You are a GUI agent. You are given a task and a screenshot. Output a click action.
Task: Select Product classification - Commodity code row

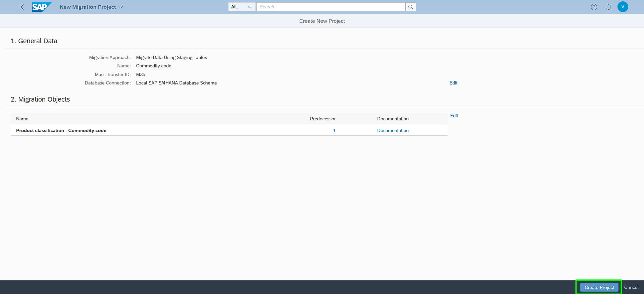[229, 130]
